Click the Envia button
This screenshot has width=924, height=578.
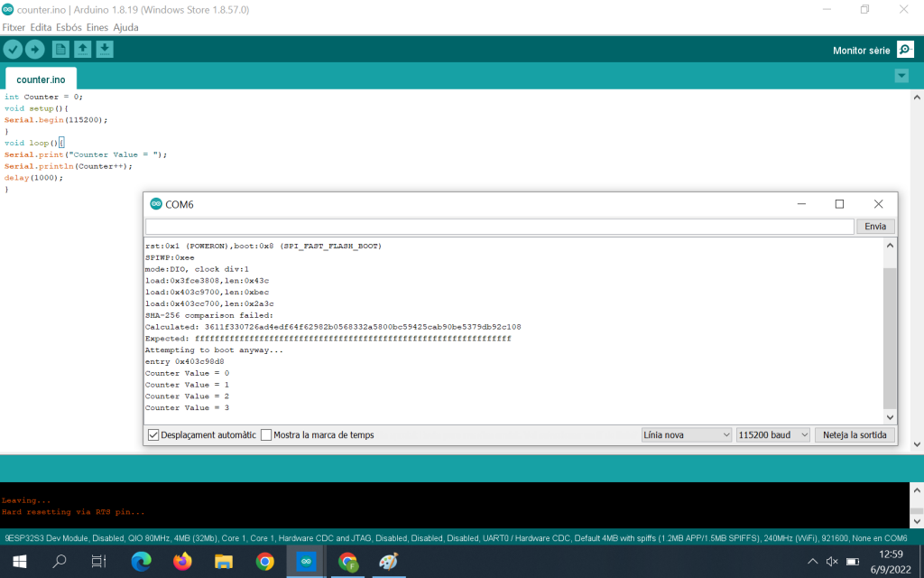[874, 227]
